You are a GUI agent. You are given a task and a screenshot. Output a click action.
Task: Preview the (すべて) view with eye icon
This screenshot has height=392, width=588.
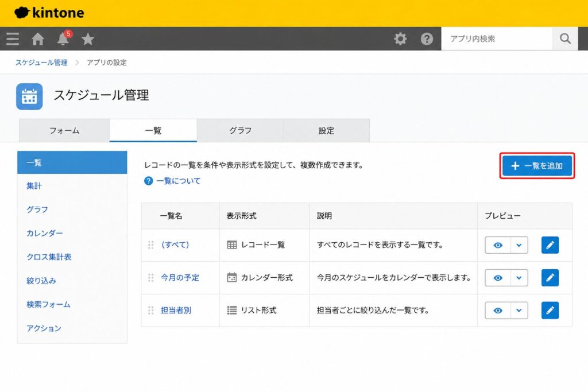tap(498, 245)
